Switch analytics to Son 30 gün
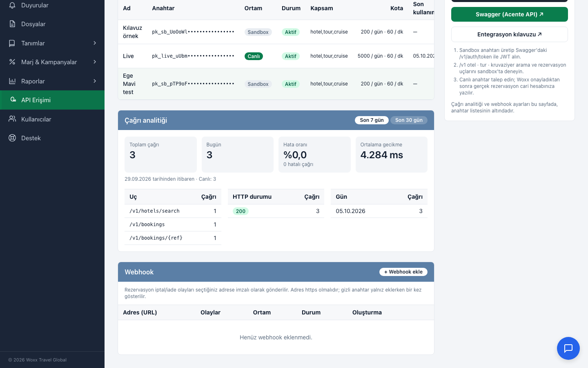 coord(409,120)
